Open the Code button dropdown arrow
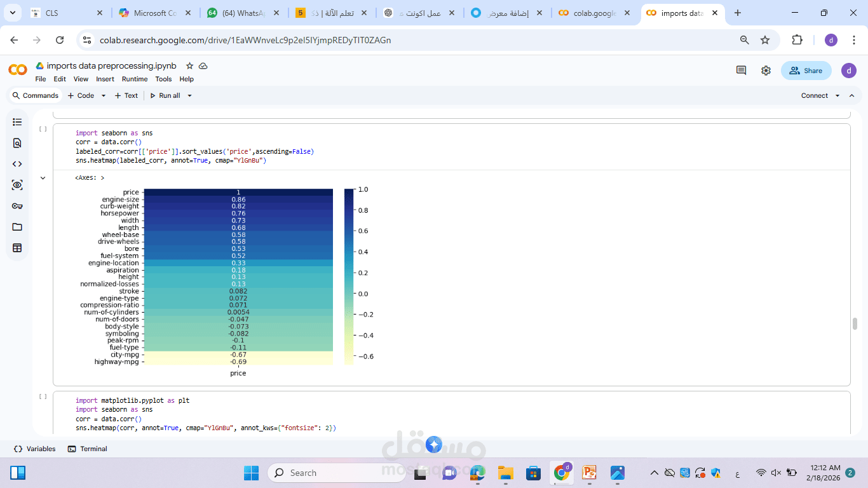868x488 pixels. (104, 96)
